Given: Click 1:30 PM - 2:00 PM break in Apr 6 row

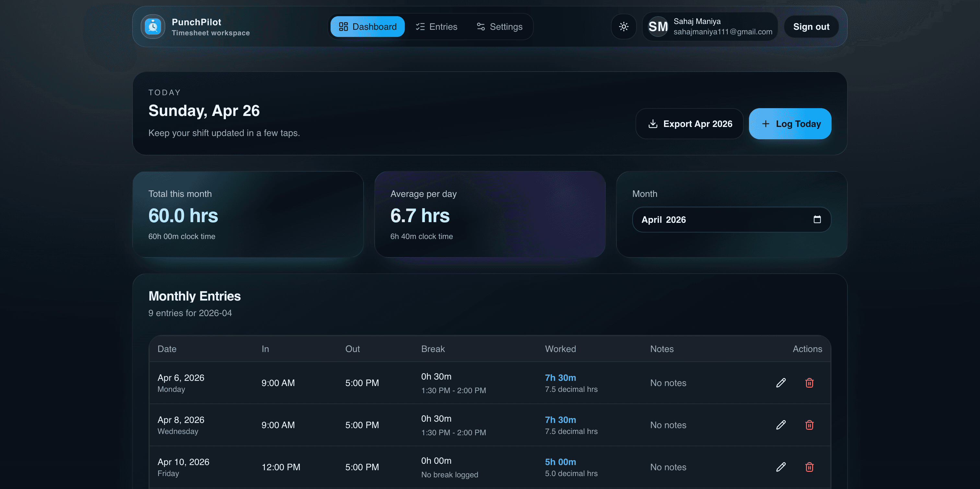Looking at the screenshot, I should pyautogui.click(x=453, y=391).
